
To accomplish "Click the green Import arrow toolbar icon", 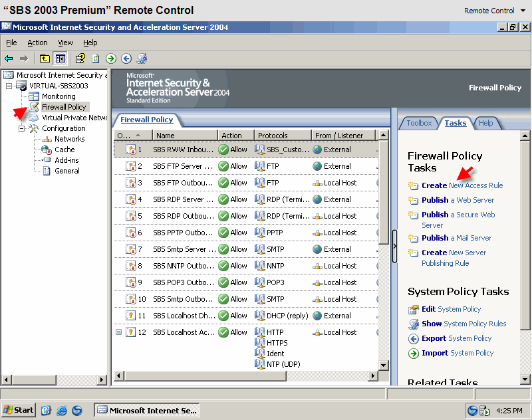I will [x=111, y=58].
